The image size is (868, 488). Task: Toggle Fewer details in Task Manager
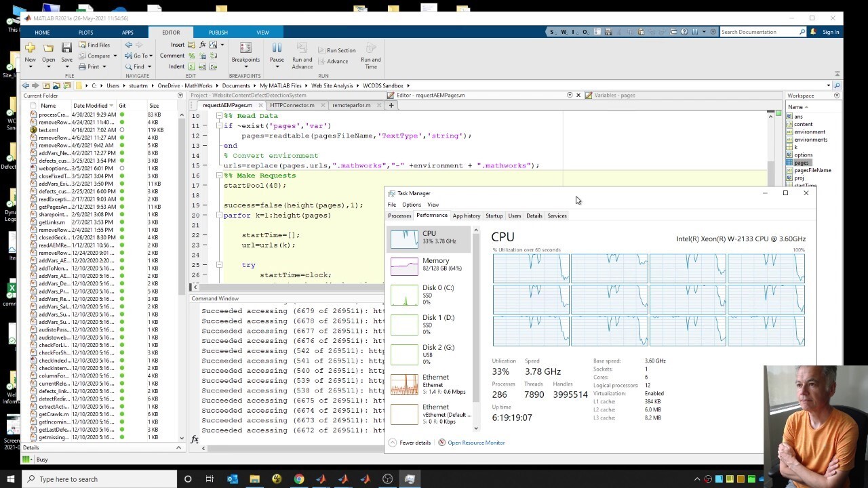pos(410,443)
